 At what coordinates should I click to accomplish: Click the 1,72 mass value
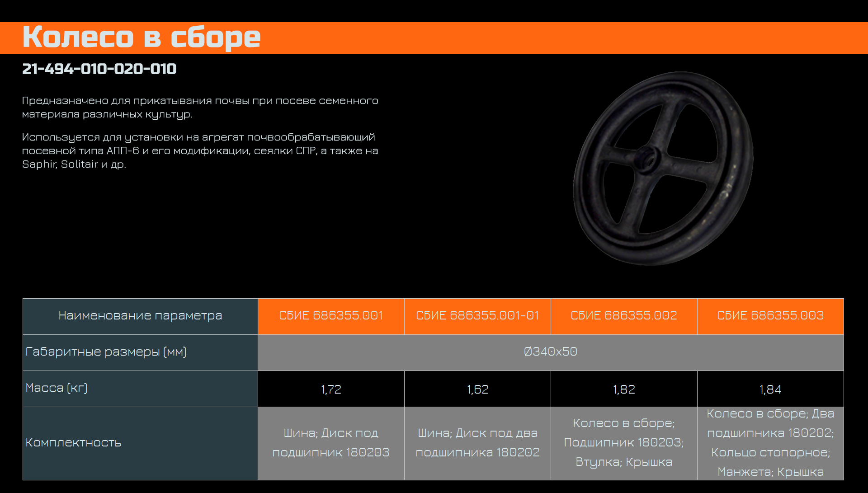(x=330, y=389)
